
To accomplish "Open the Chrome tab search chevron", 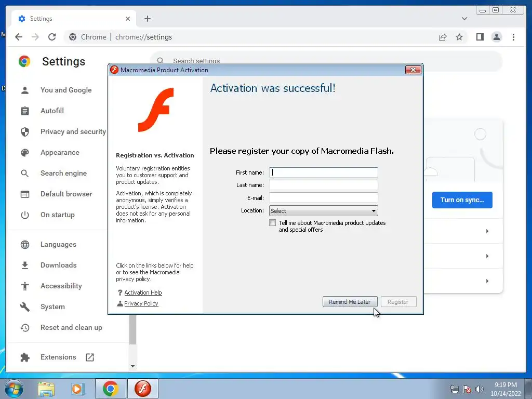I will [x=464, y=19].
